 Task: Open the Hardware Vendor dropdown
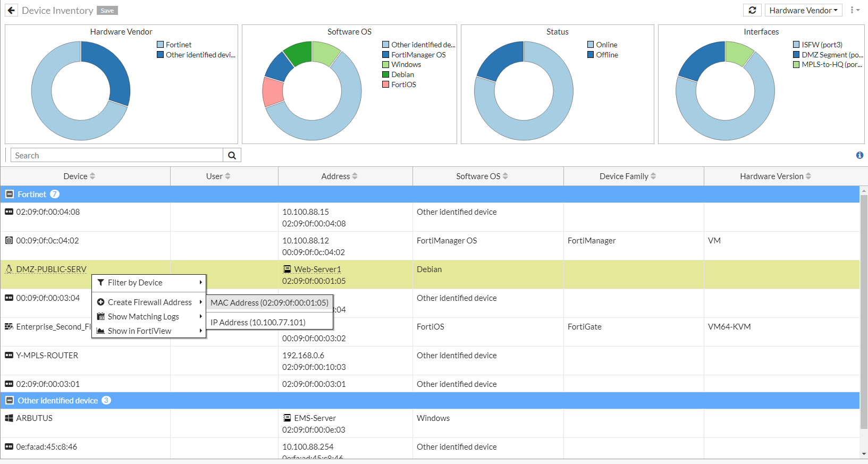click(803, 10)
